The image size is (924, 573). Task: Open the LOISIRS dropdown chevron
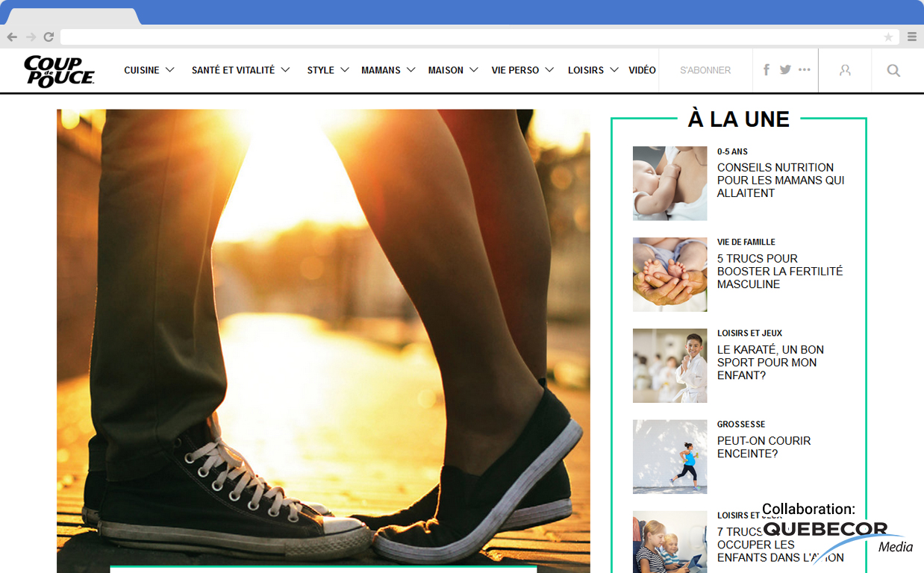coord(614,70)
